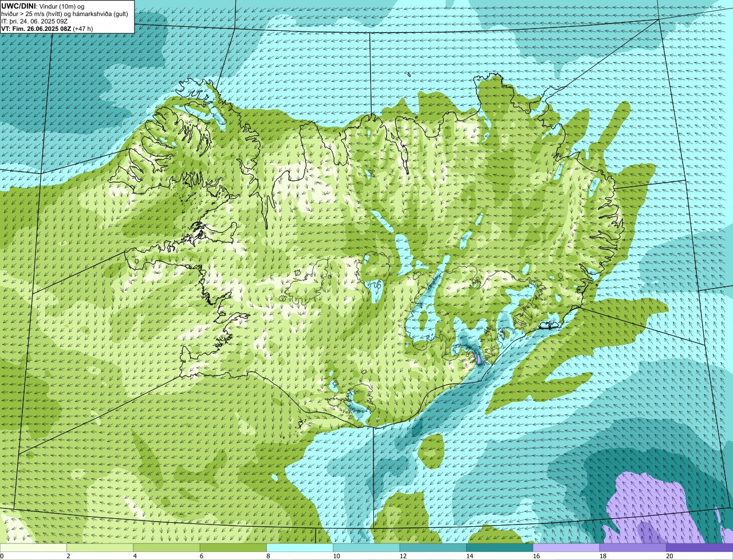
Task: Click the "IT: þri. 24. 06. 2025 09Z" line
Action: click(36, 21)
